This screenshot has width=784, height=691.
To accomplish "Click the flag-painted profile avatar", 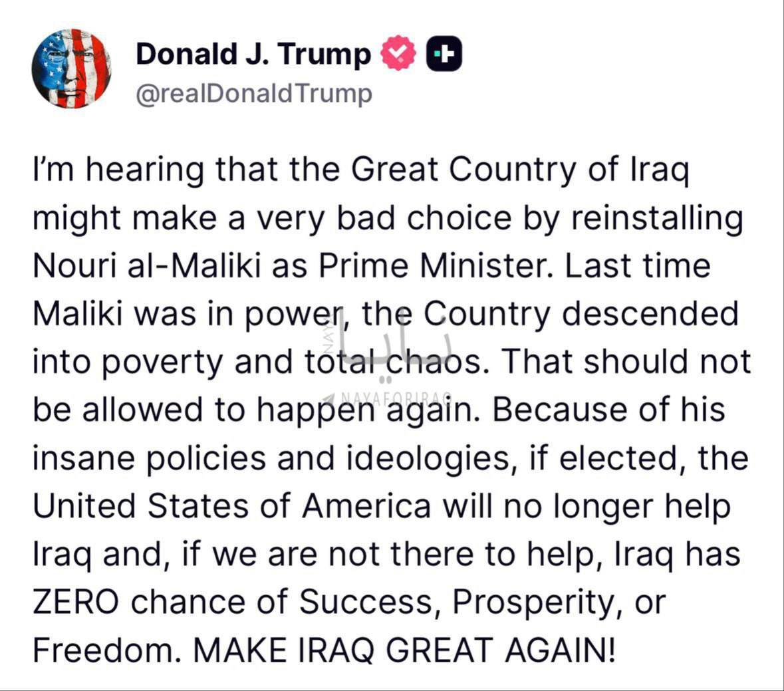I will [x=71, y=69].
